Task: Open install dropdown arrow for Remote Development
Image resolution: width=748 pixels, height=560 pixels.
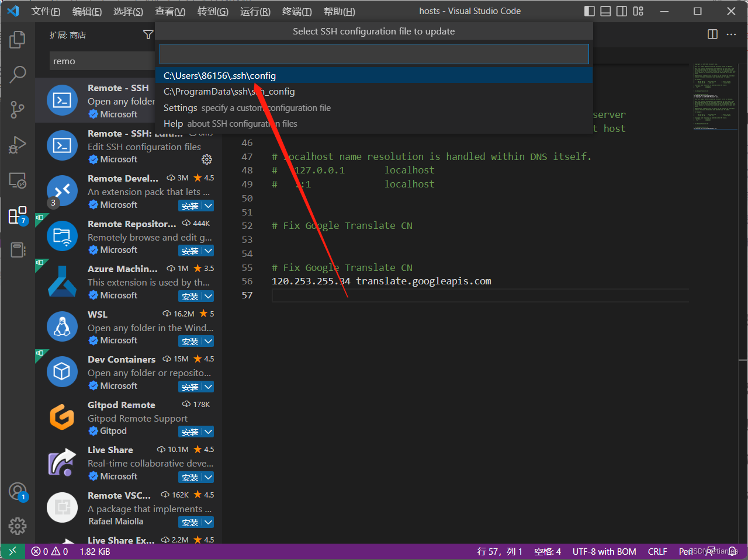Action: [208, 206]
